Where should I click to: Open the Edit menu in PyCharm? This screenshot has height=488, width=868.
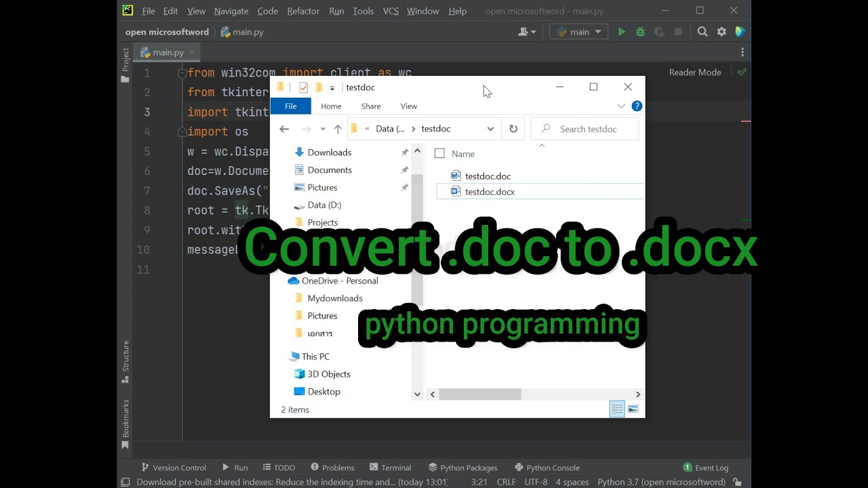pos(170,11)
